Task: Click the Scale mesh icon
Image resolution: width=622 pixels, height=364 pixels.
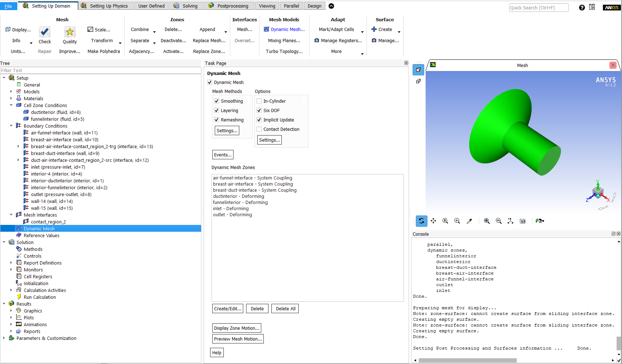Action: click(x=90, y=30)
